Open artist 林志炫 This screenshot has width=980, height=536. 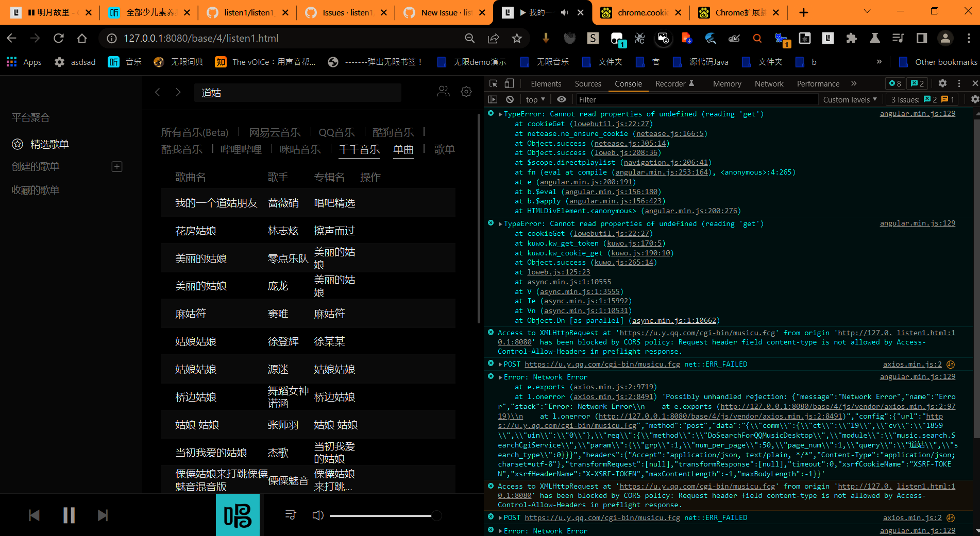(283, 231)
